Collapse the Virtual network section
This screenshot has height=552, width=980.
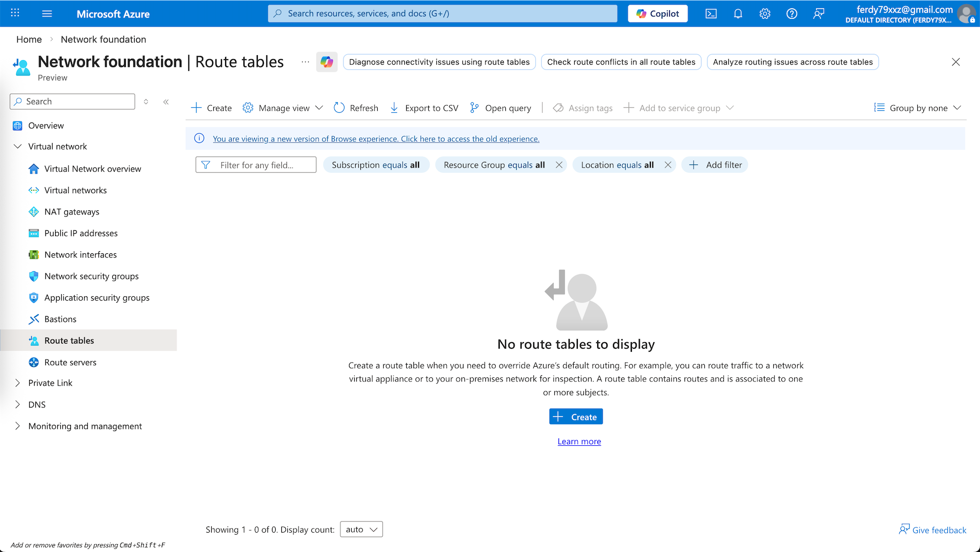point(18,147)
